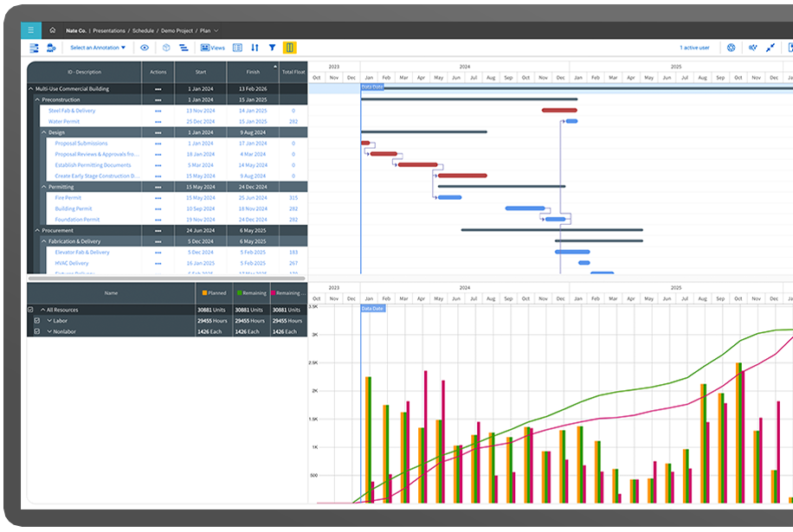Open actions menu for Fire Permit
Screen dimensions: 793x532
point(158,198)
